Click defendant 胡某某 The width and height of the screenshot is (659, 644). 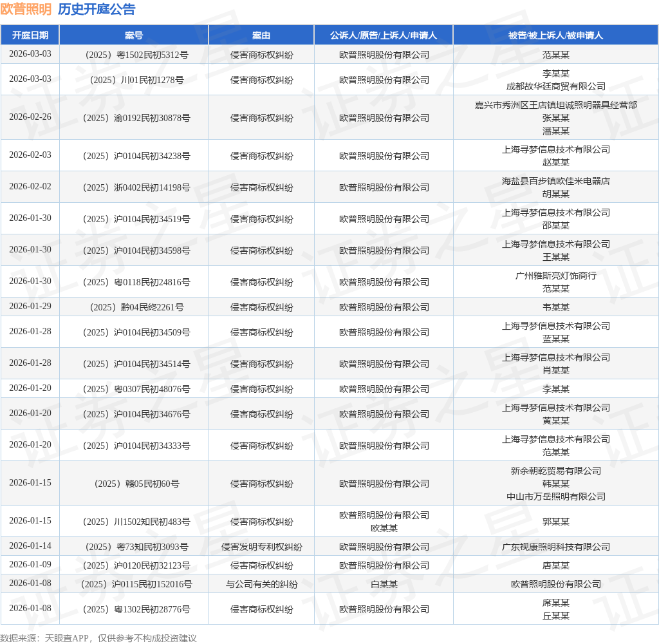coord(555,193)
